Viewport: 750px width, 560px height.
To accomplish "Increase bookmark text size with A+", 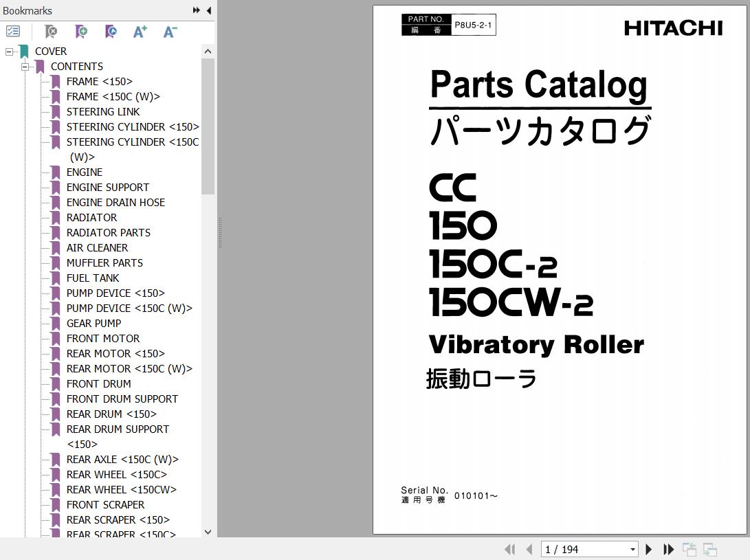I will 140,32.
